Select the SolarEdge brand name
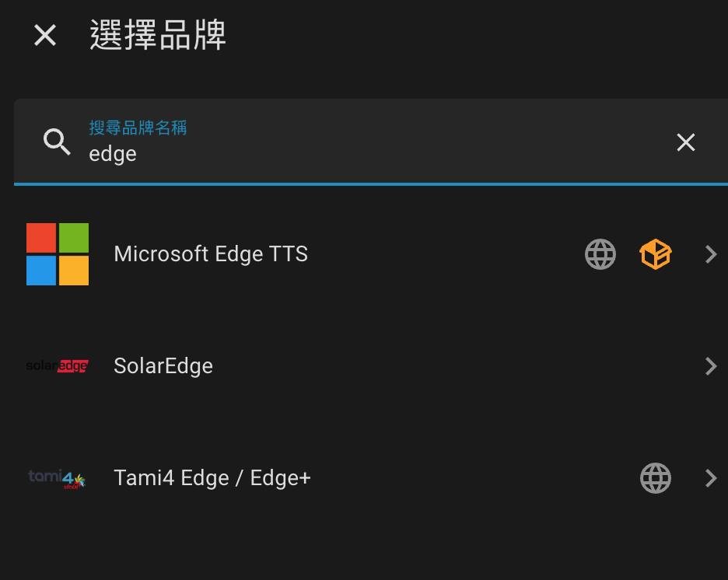728x580 pixels. click(x=163, y=366)
